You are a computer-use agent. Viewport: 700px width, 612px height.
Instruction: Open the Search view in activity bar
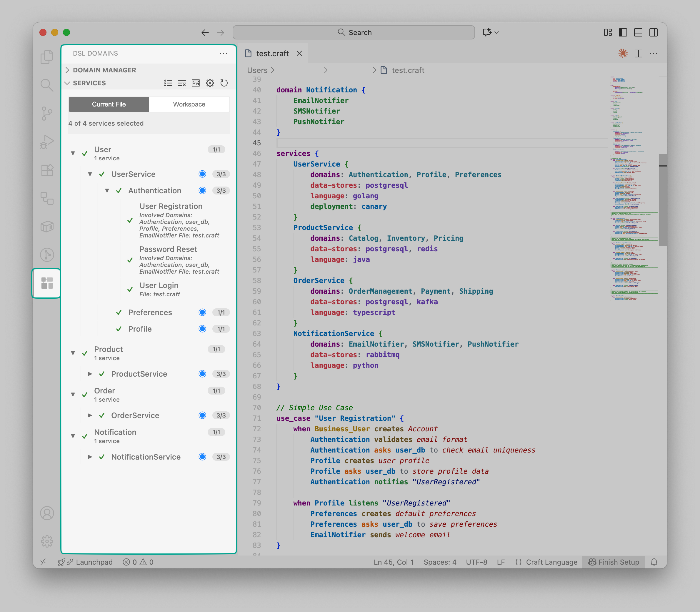pyautogui.click(x=47, y=85)
